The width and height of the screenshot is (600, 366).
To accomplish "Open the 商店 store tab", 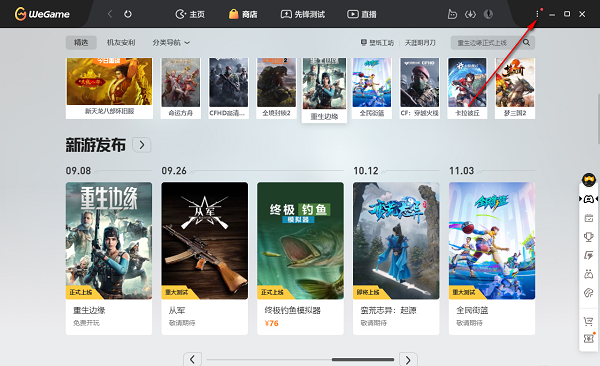I will 243,14.
